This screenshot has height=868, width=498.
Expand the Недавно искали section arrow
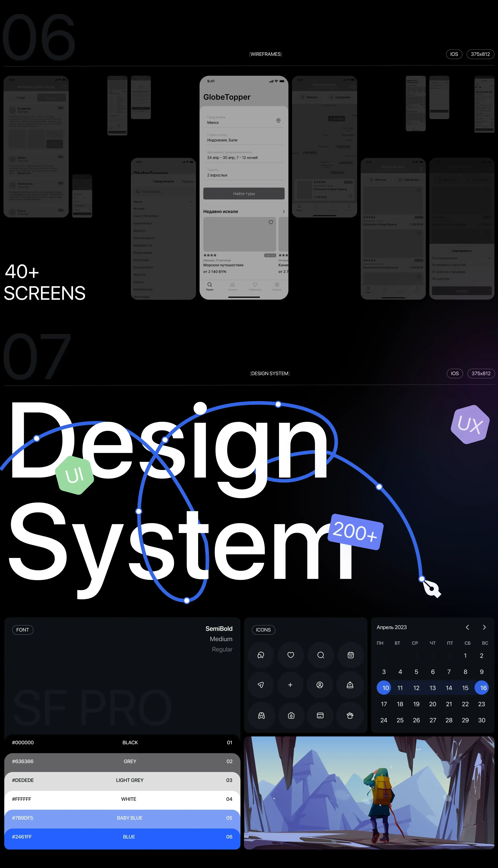[284, 212]
